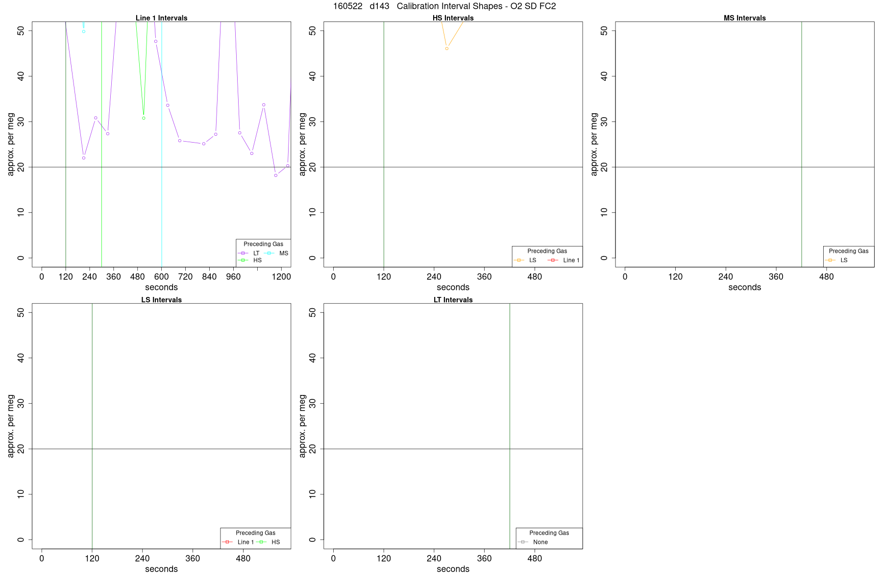Click the 'seconds' axis label under MS Intervals plot
This screenshot has height=588, width=882.
point(744,287)
